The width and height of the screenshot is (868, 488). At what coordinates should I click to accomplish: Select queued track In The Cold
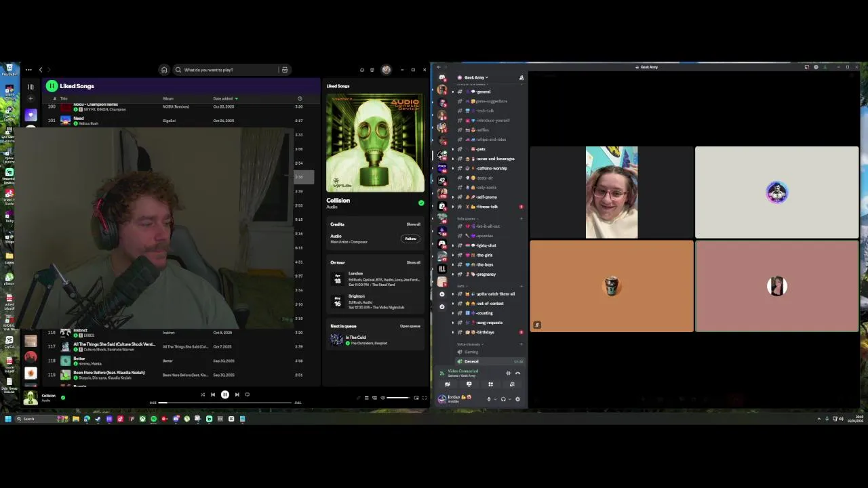[x=376, y=340]
